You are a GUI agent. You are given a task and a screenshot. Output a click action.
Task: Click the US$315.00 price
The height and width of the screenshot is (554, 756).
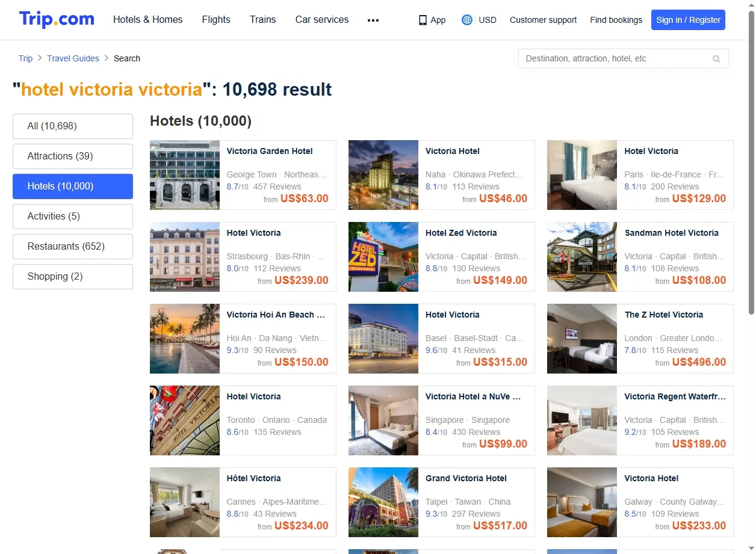(500, 362)
